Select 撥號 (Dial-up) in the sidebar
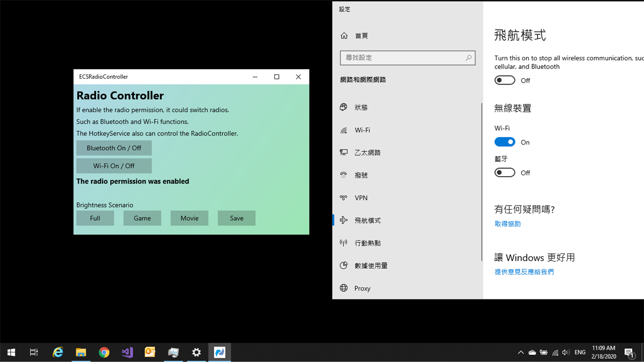The image size is (644, 362). (361, 175)
